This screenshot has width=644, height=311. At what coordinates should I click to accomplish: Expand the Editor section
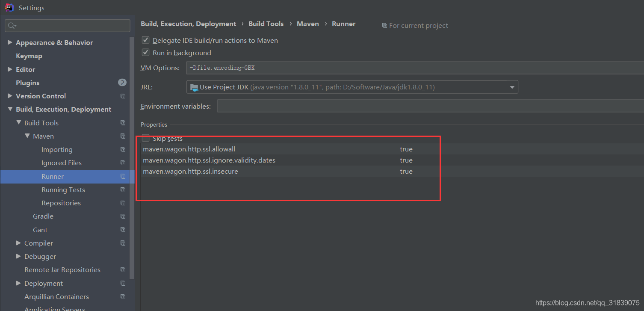coord(10,69)
